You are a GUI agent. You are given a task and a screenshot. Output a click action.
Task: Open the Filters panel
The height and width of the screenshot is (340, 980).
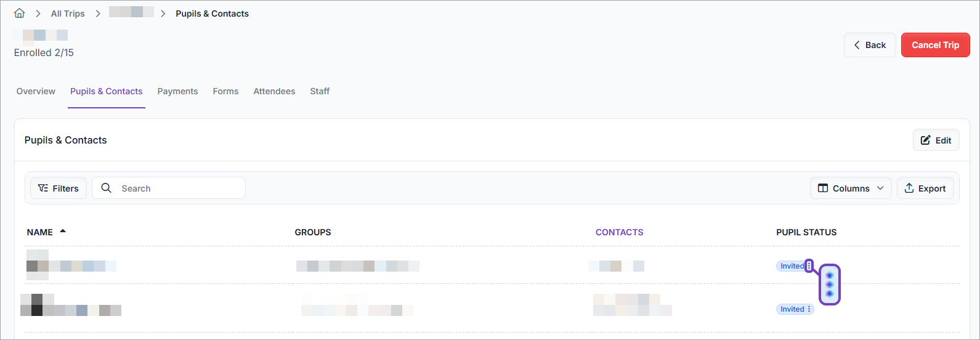(x=59, y=188)
